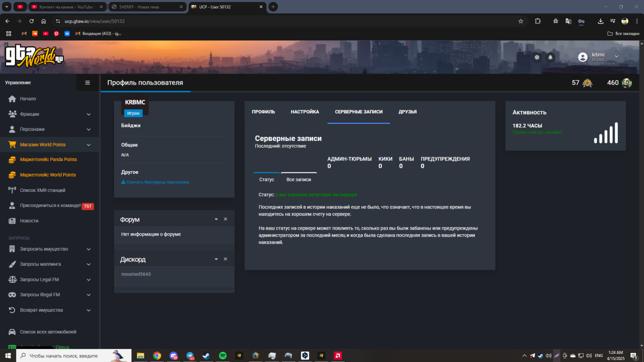
Task: Open Steam from the taskbar
Action: click(x=206, y=355)
